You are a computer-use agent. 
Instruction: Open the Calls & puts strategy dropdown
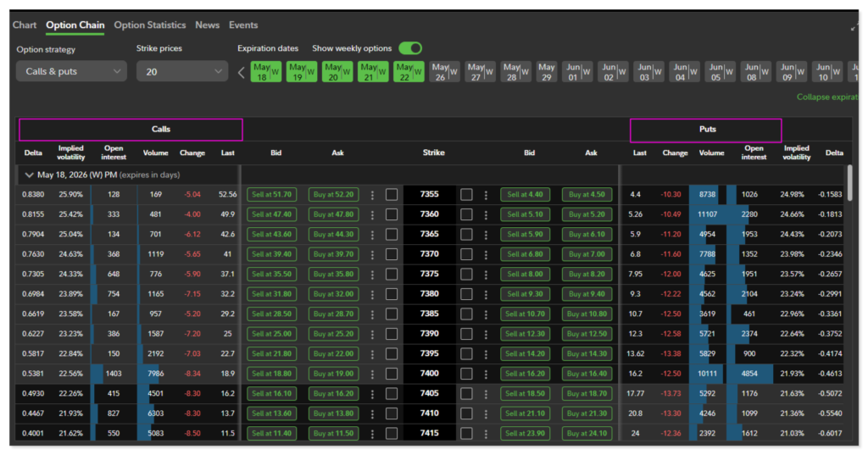[x=71, y=71]
